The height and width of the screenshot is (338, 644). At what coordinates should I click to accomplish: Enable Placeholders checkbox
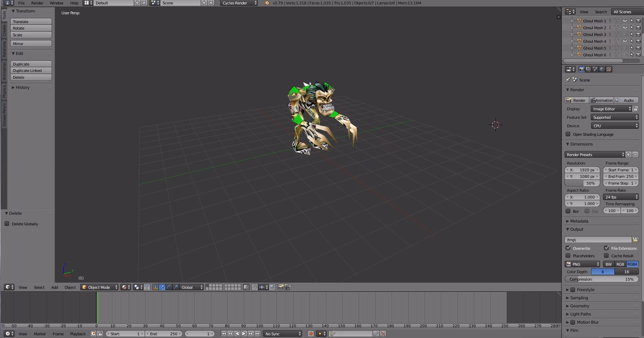pos(568,256)
